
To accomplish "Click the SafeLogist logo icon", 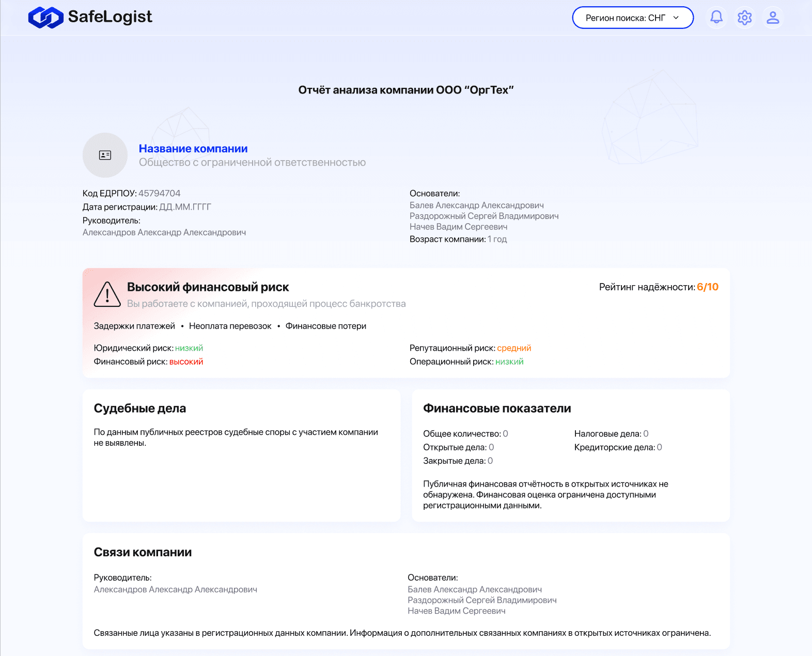I will 45,17.
